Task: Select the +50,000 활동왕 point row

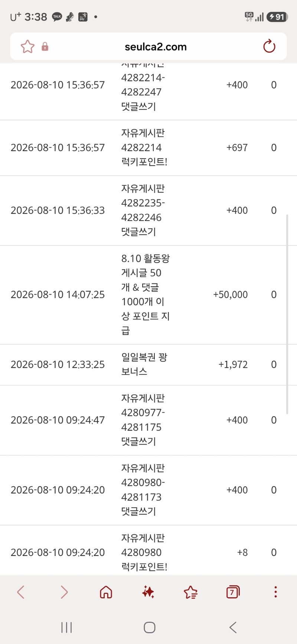Action: coord(148,295)
